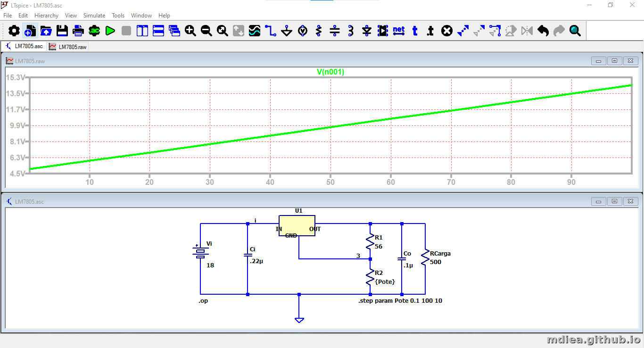Click the green V(n001) plot trace
Image resolution: width=644 pixels, height=348 pixels.
tap(330, 127)
